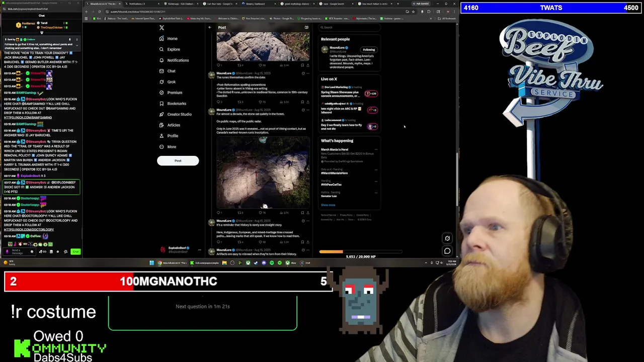This screenshot has width=644, height=362.
Task: Like the 'runes themselves confirm' post
Action: click(x=262, y=102)
